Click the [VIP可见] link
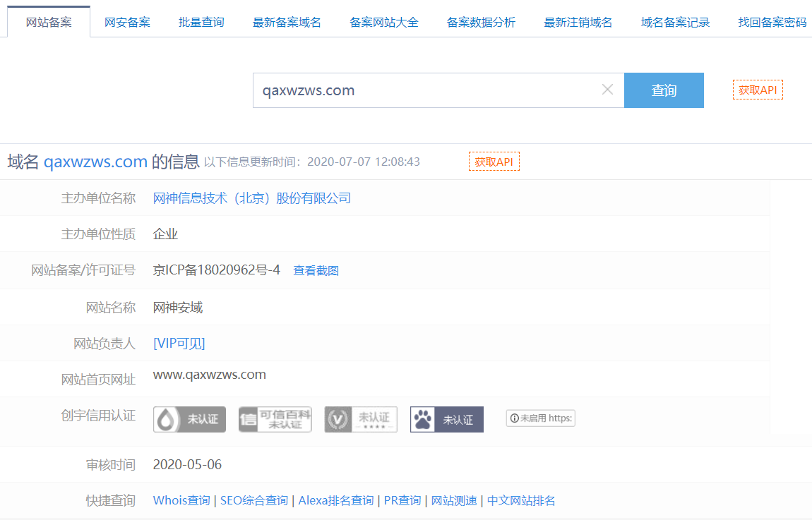 [x=179, y=343]
